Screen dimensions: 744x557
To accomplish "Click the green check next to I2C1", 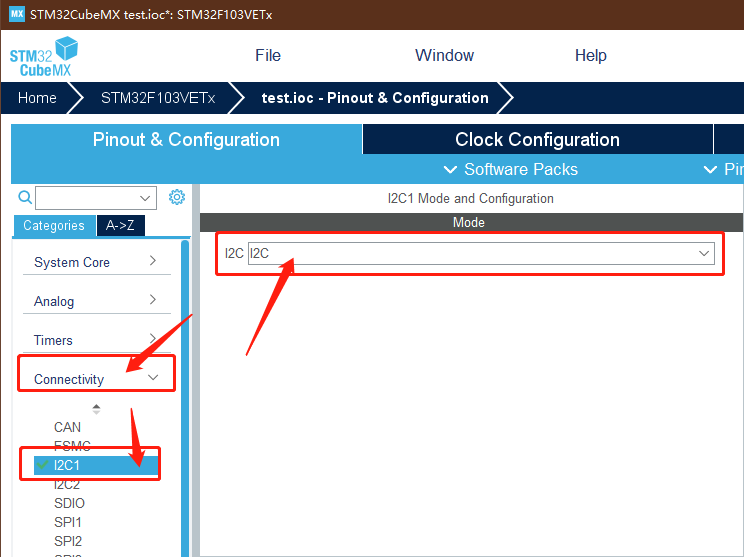I will [x=43, y=464].
